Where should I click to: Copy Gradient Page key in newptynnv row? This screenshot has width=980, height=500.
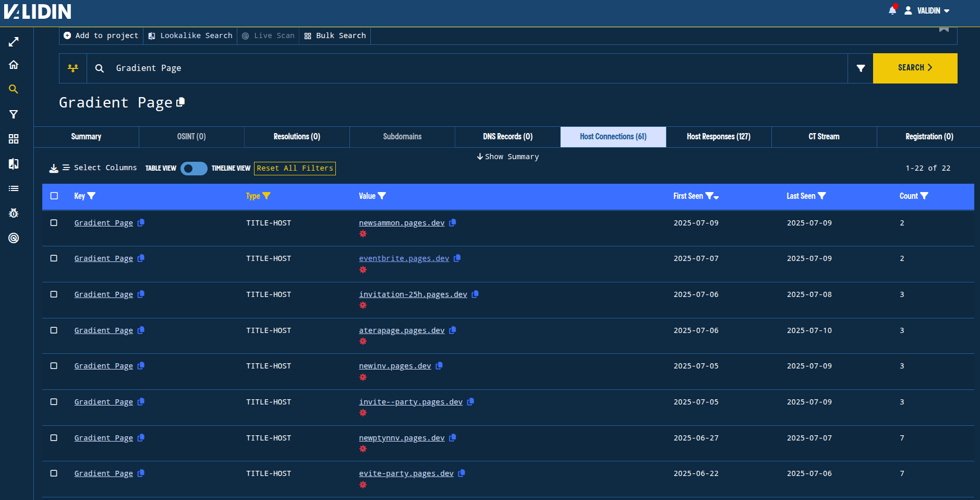(x=141, y=438)
